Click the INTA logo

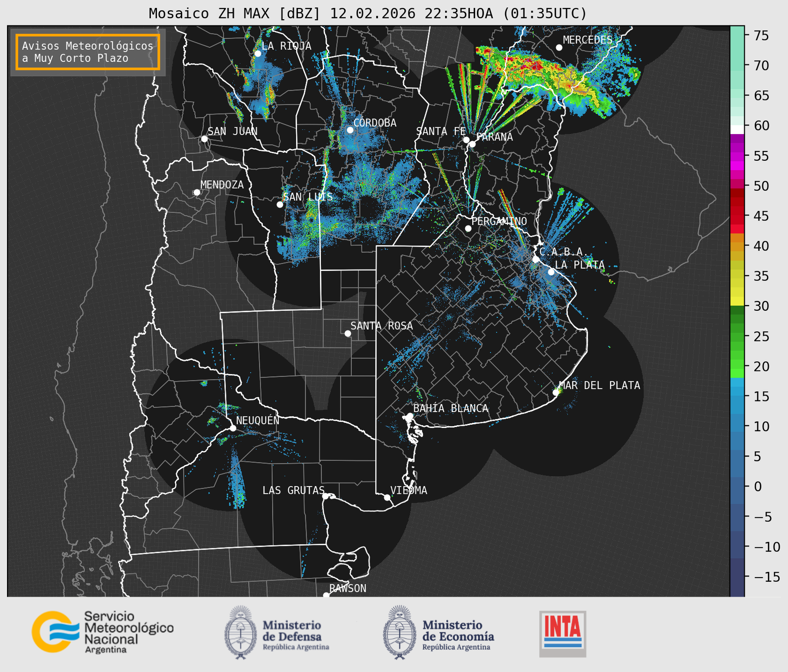pyautogui.click(x=563, y=634)
